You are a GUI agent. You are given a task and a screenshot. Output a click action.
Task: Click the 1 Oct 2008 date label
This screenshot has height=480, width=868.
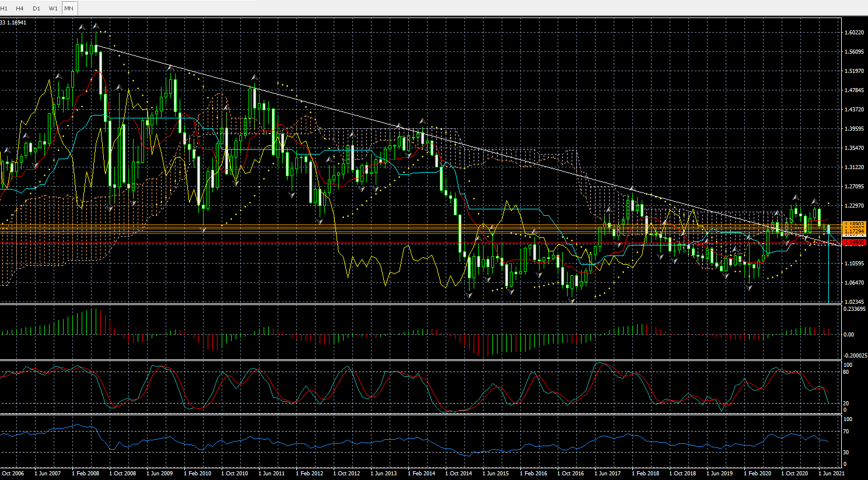click(x=123, y=474)
